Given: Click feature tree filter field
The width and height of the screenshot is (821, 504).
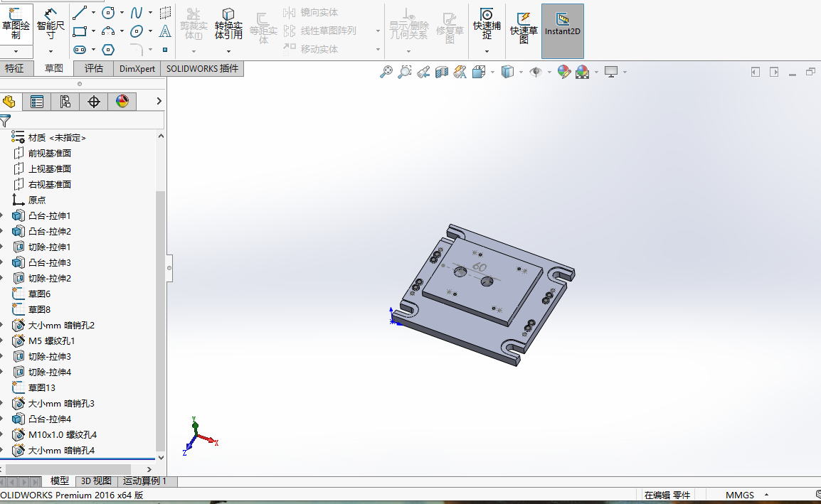Looking at the screenshot, I should (x=83, y=121).
